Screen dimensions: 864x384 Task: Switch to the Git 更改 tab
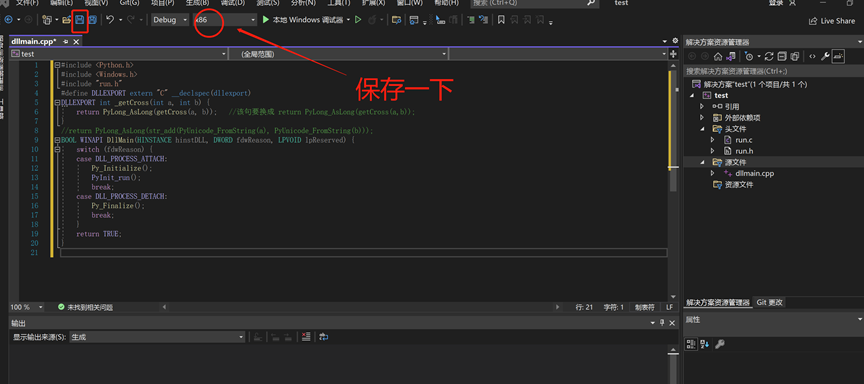click(x=770, y=302)
